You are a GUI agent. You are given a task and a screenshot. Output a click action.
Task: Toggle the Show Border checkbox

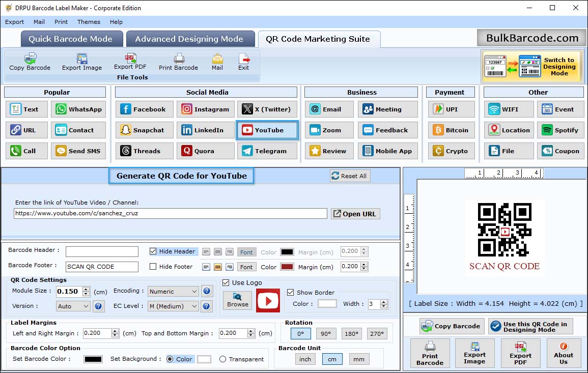tap(290, 293)
